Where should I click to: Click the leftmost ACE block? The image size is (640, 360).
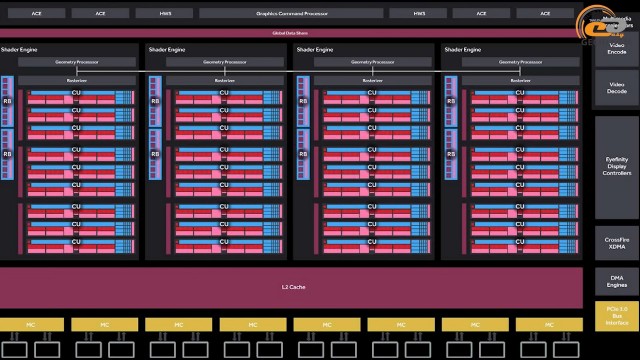(x=36, y=13)
